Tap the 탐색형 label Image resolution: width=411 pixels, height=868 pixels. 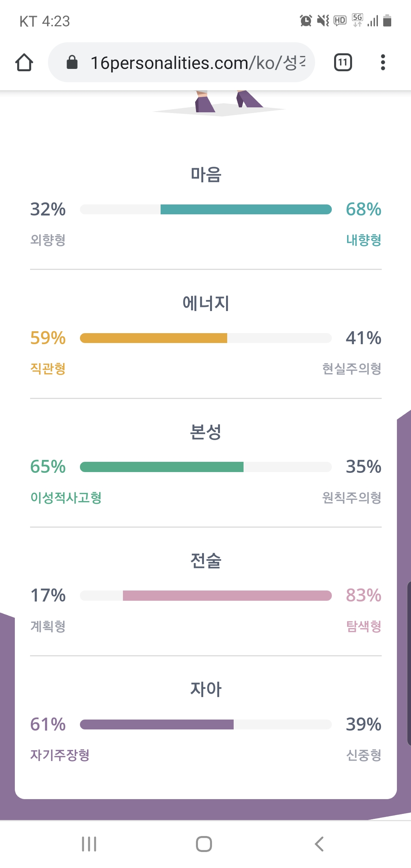click(363, 626)
